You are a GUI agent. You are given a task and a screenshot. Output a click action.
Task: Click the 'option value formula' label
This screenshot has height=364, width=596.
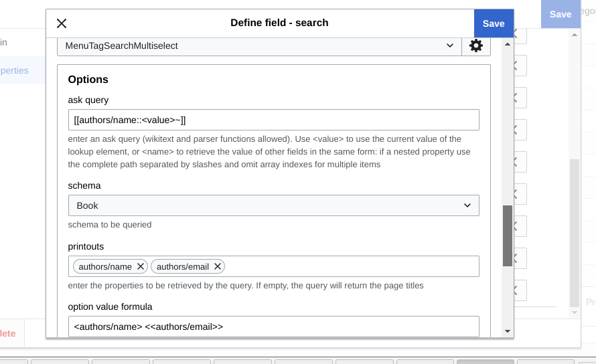[110, 306]
